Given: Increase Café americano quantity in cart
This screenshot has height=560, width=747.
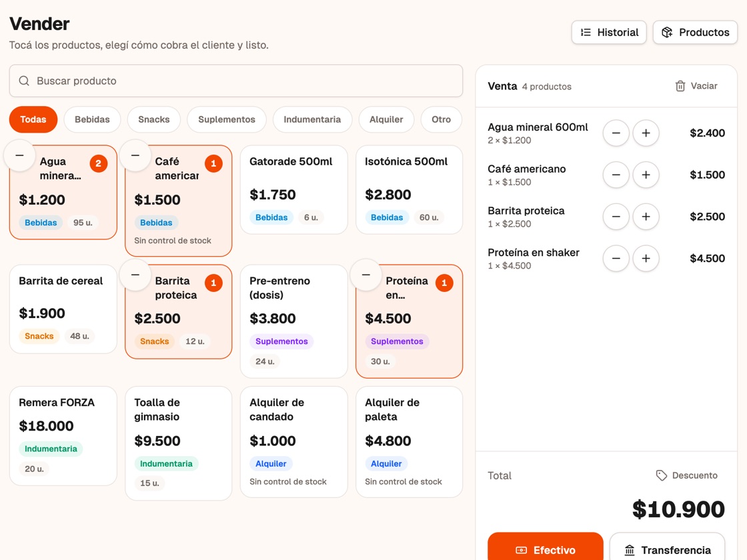Looking at the screenshot, I should coord(646,175).
